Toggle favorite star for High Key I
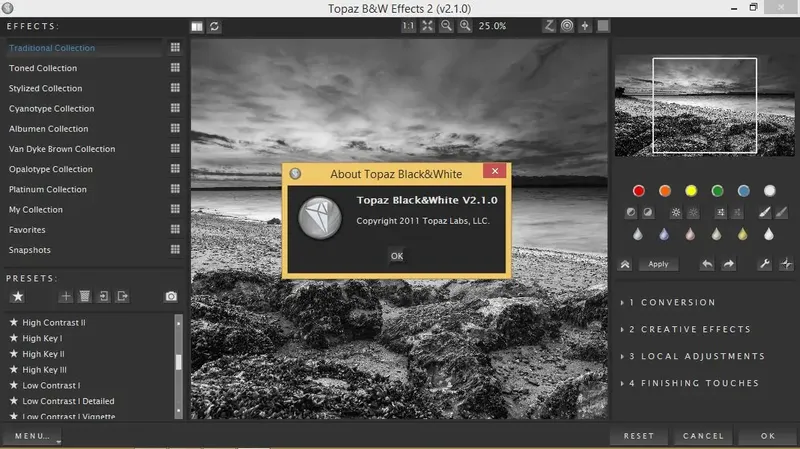Image resolution: width=800 pixels, height=449 pixels. (x=14, y=338)
